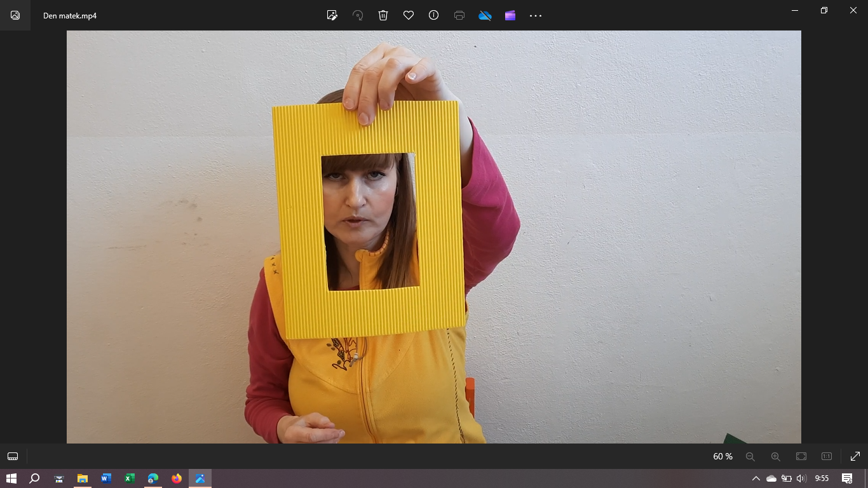Minimize the Photos window
Screen dimensions: 868x488
click(795, 10)
